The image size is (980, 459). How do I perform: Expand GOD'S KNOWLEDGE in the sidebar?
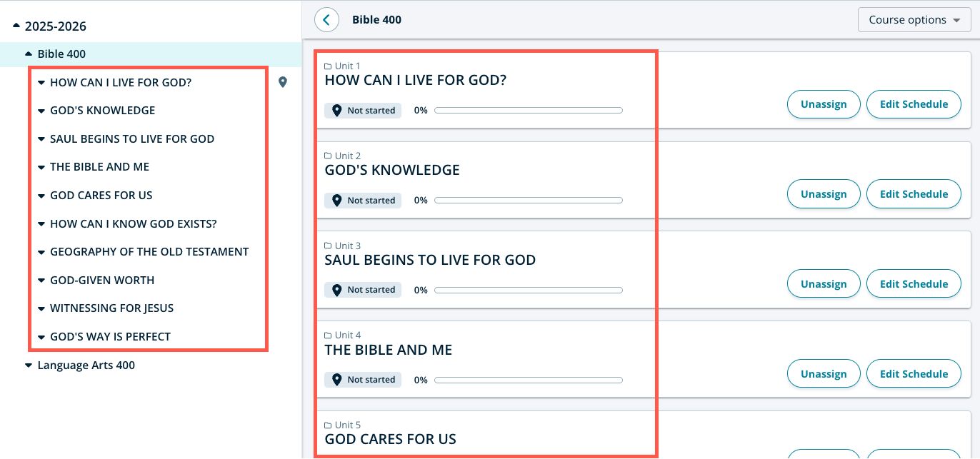coord(41,111)
